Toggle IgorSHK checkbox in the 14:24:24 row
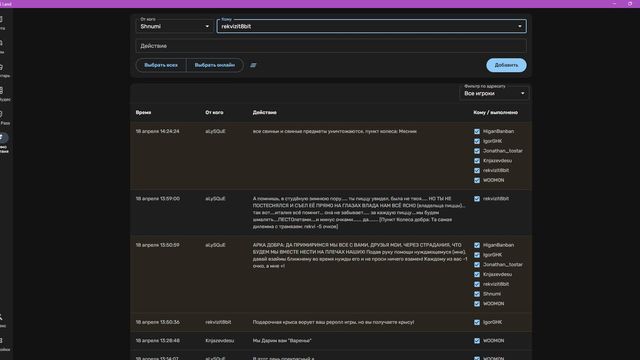The width and height of the screenshot is (640, 360). tap(477, 141)
